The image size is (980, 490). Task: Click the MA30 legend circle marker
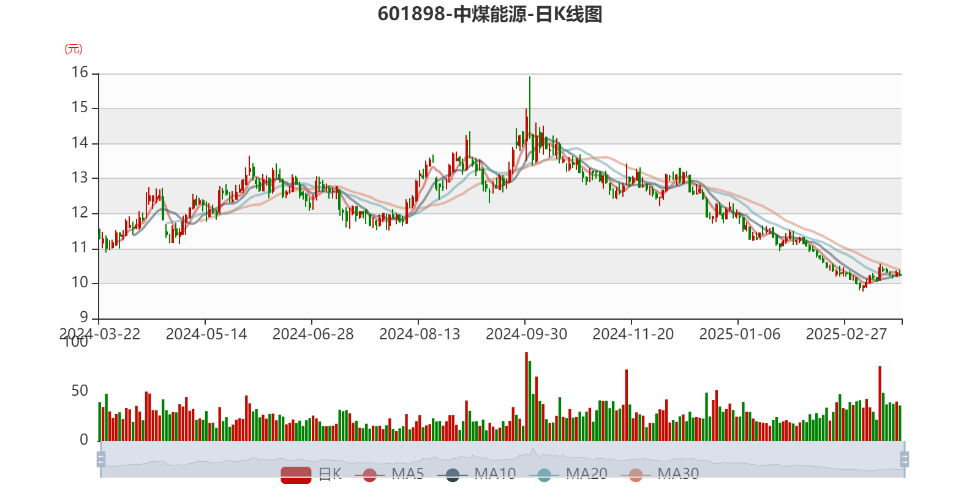pyautogui.click(x=636, y=474)
